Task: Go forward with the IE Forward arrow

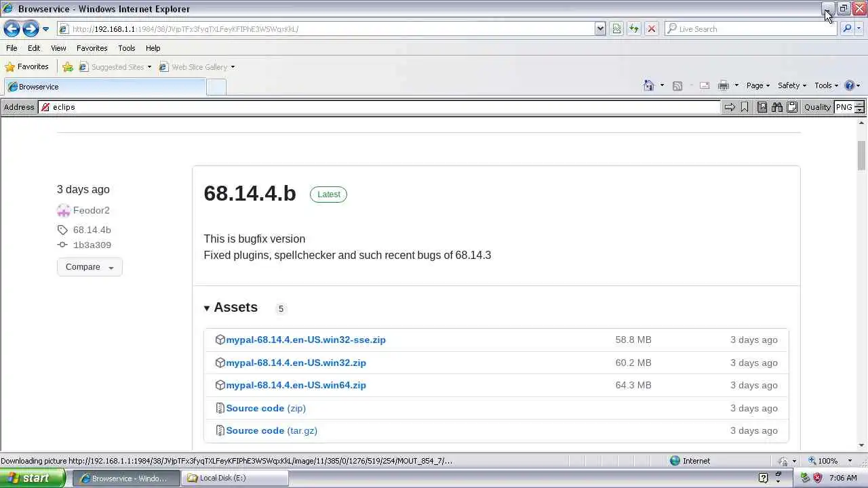Action: click(x=30, y=28)
